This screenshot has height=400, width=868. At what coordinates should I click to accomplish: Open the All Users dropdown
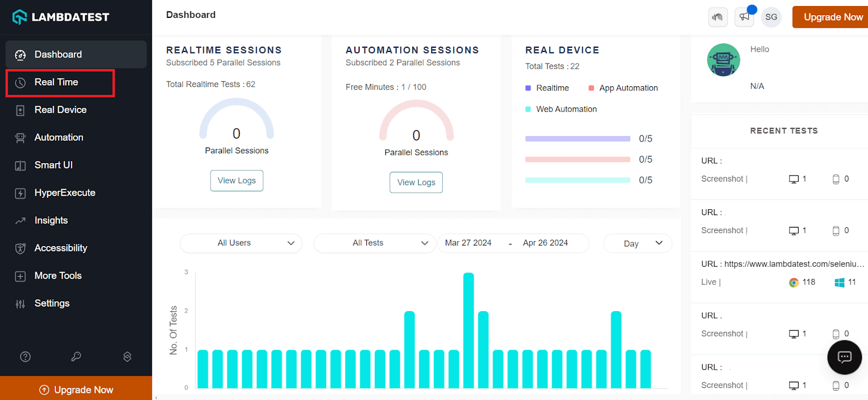241,243
